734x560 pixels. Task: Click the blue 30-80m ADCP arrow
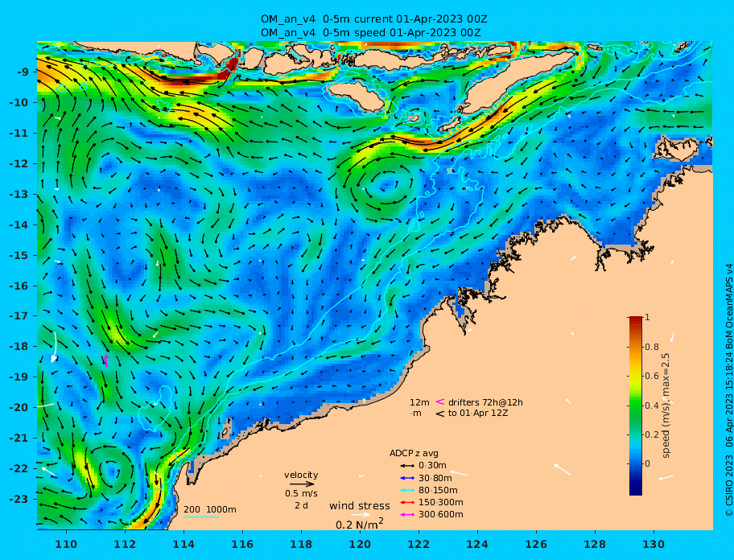tap(407, 478)
